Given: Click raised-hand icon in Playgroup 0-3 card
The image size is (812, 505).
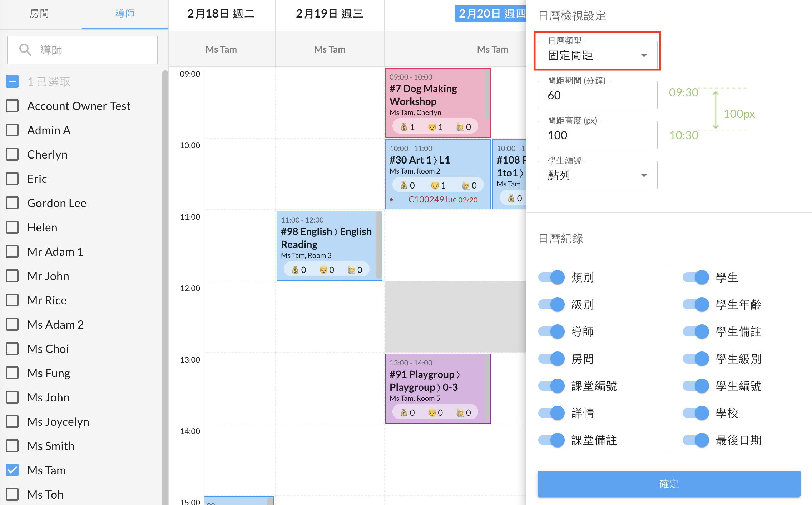Looking at the screenshot, I should 460,412.
